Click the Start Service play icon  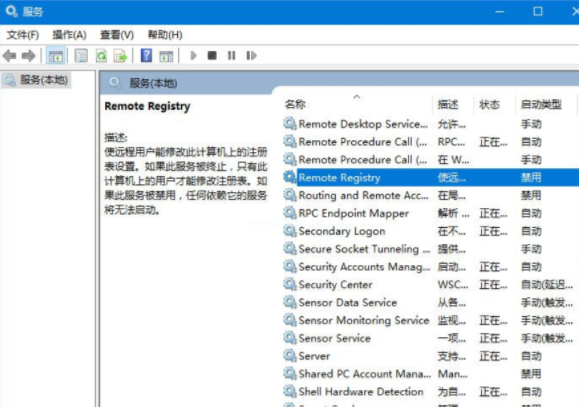pyautogui.click(x=193, y=56)
